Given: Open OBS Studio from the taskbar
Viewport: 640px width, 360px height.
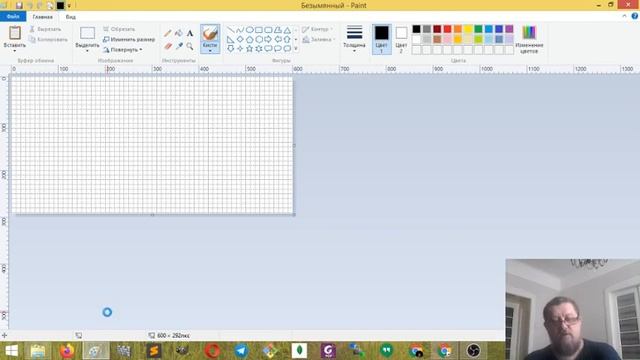Looking at the screenshot, I should [x=473, y=351].
